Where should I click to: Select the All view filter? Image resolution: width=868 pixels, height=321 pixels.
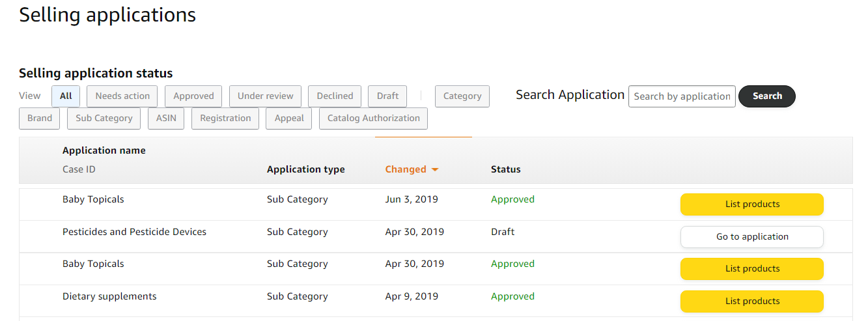click(66, 96)
